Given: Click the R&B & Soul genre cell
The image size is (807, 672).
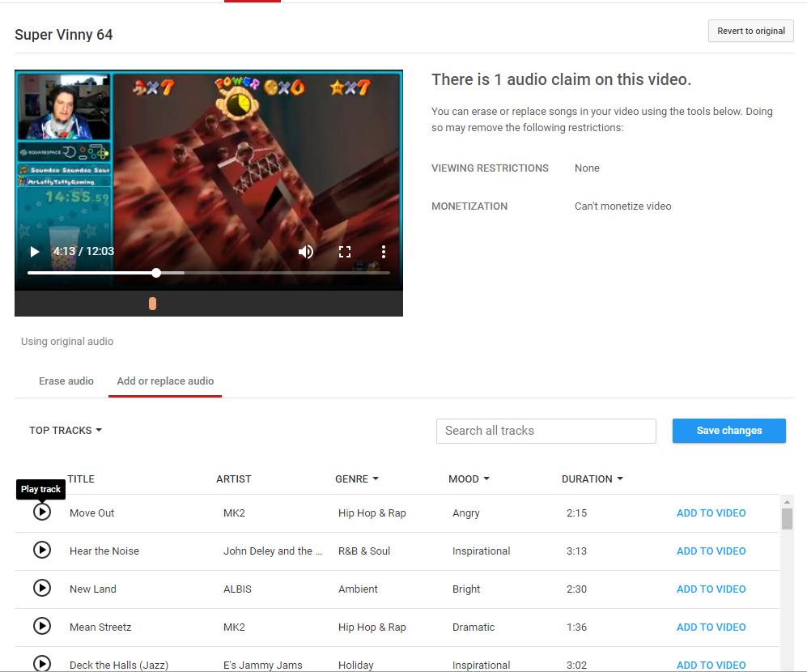Looking at the screenshot, I should [364, 551].
